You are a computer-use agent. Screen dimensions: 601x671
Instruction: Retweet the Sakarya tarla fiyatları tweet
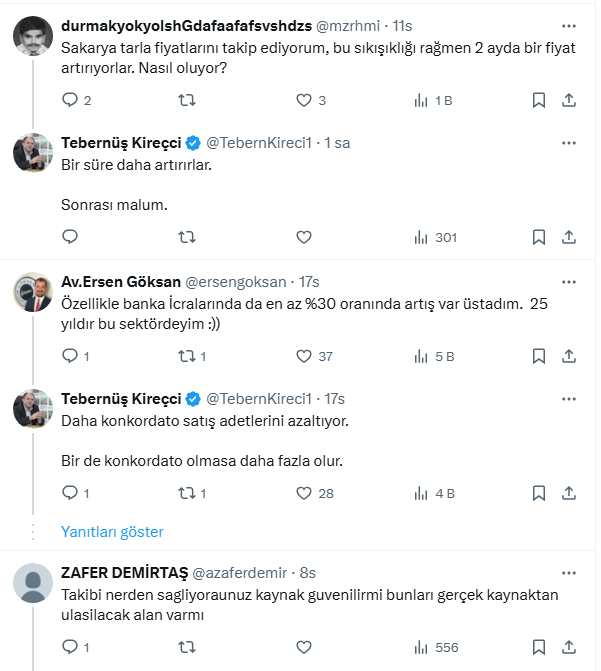pos(187,100)
